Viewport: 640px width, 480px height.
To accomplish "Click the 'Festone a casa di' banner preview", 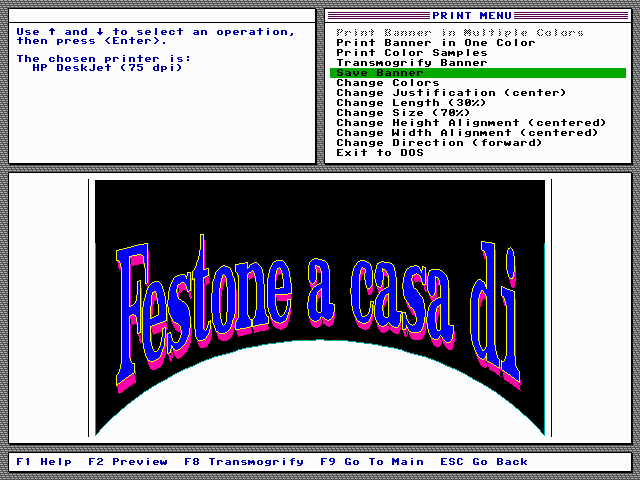I will [x=320, y=308].
